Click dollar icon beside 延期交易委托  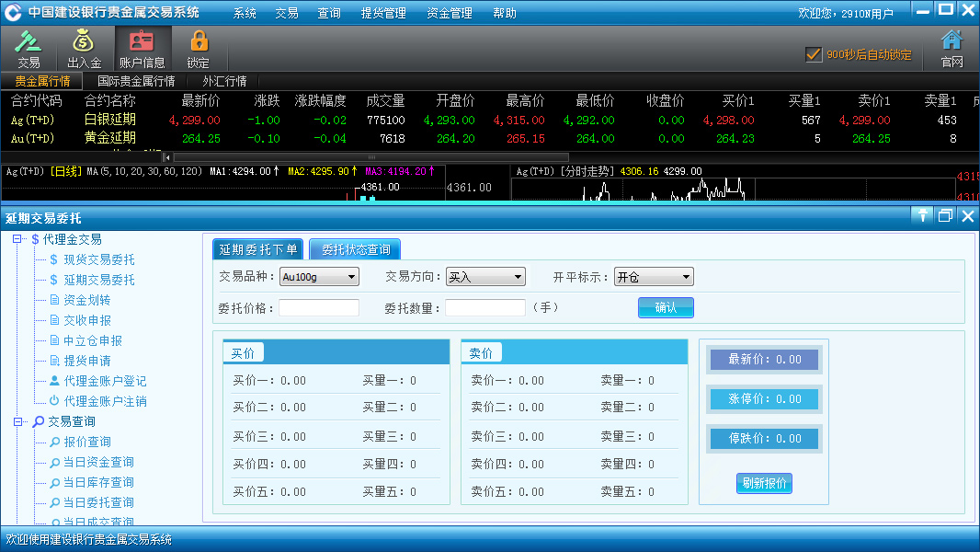[x=53, y=280]
